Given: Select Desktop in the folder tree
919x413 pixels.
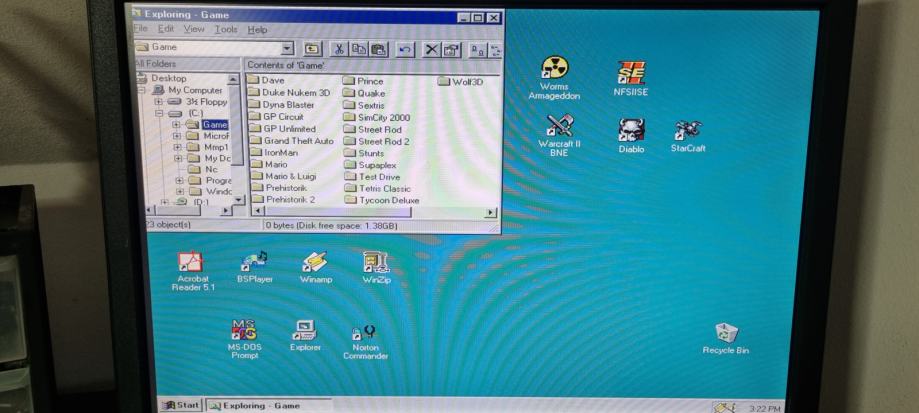Looking at the screenshot, I should (x=162, y=78).
